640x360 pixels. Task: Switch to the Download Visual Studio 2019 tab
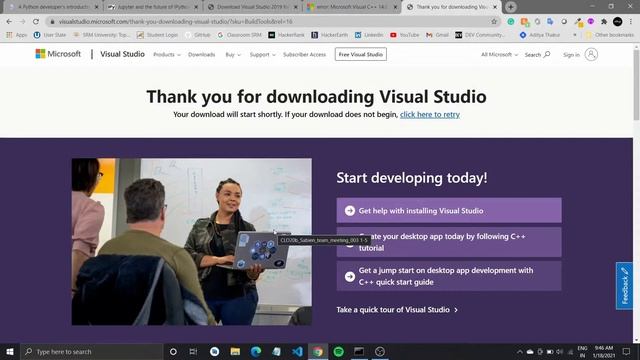click(253, 7)
